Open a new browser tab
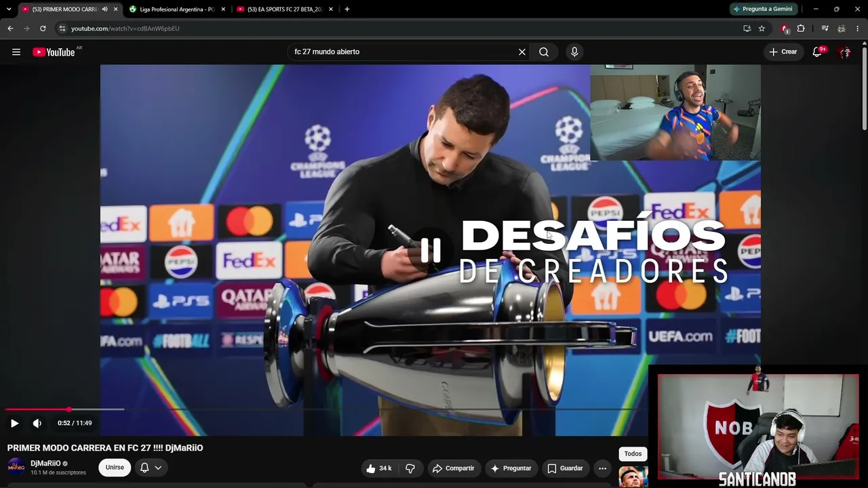Image resolution: width=868 pixels, height=488 pixels. click(347, 9)
